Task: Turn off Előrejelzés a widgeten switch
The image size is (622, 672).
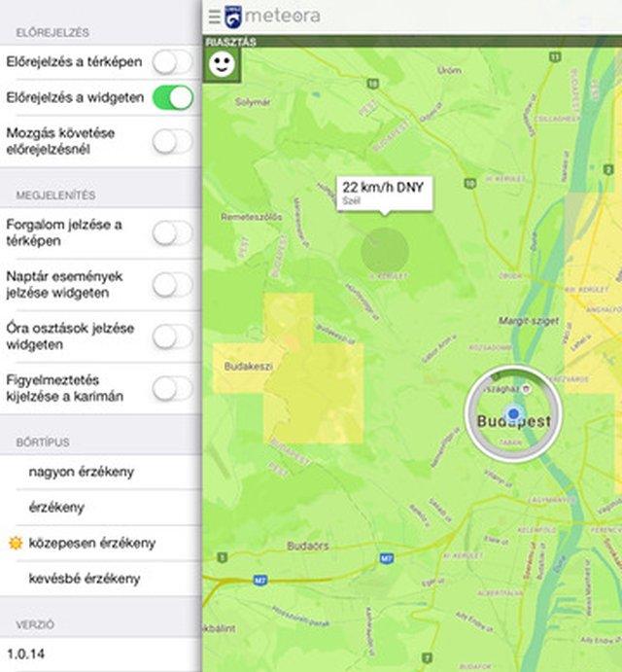Action: click(172, 97)
